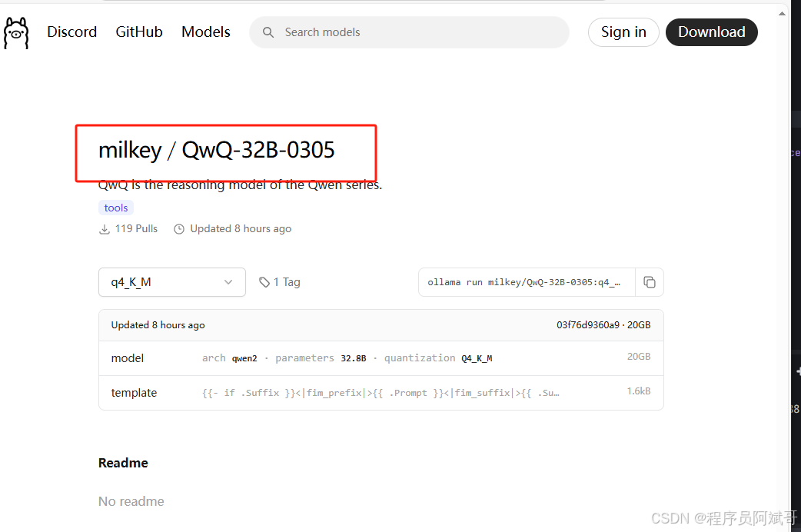Open the 1 Tag link
Screen dimensions: 801x532
[x=280, y=282]
